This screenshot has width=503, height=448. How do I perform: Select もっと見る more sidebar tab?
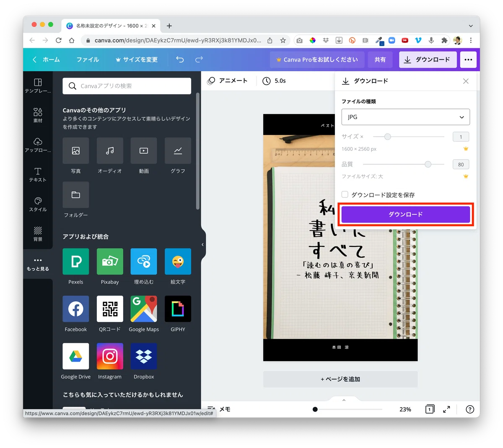point(38,264)
